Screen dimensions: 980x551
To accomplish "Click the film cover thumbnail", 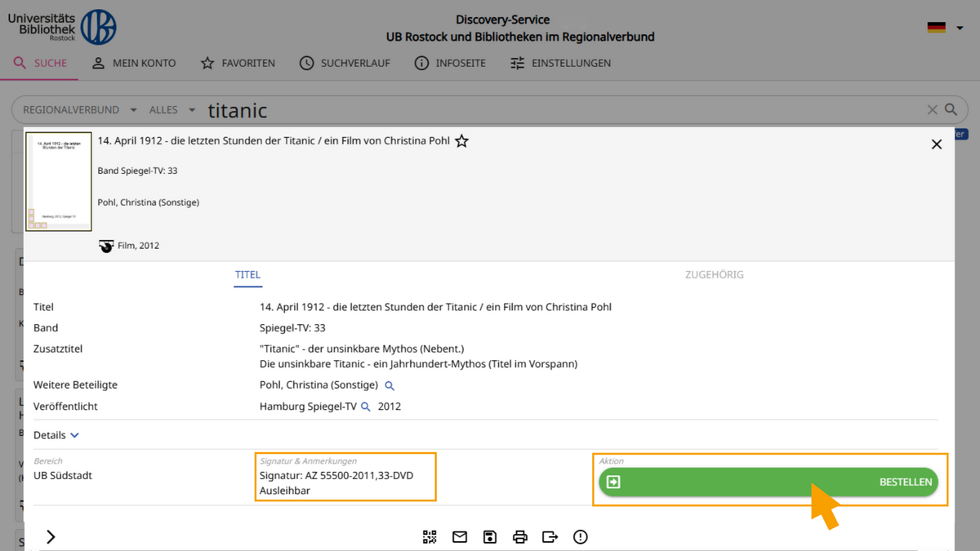I will 59,182.
